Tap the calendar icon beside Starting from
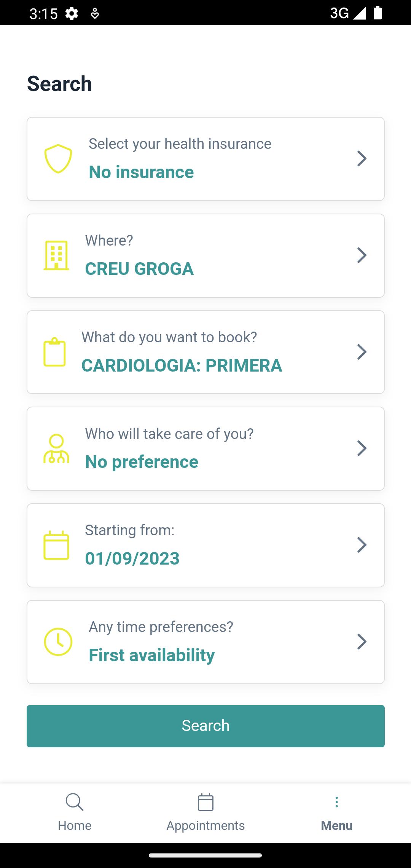Viewport: 411px width, 868px height. click(56, 545)
